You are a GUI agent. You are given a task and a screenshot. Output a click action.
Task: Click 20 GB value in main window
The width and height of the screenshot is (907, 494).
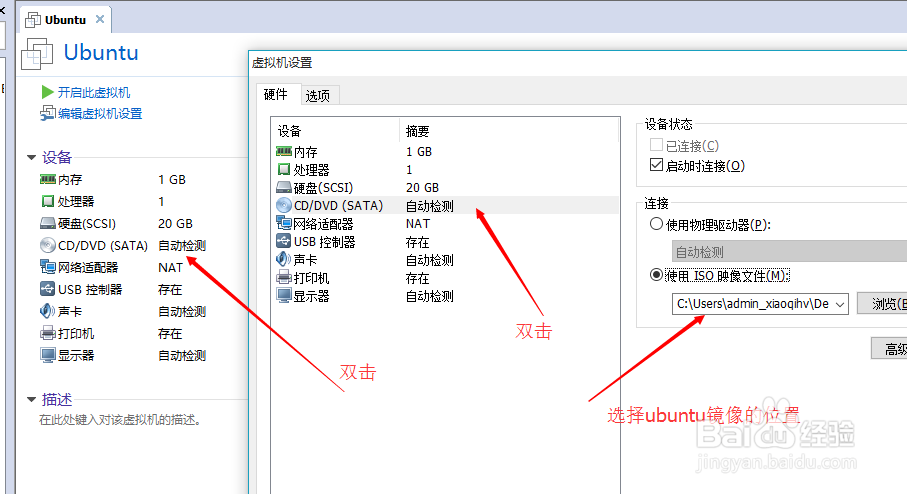(175, 223)
